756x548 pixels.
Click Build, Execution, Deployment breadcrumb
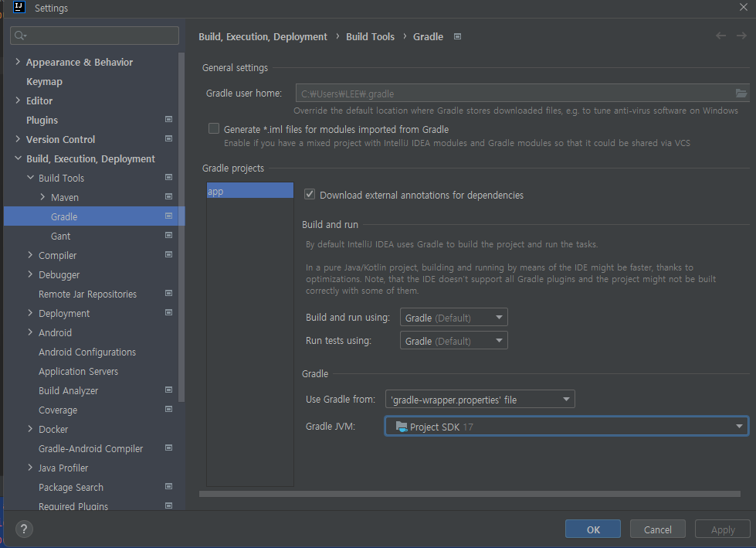pos(263,36)
